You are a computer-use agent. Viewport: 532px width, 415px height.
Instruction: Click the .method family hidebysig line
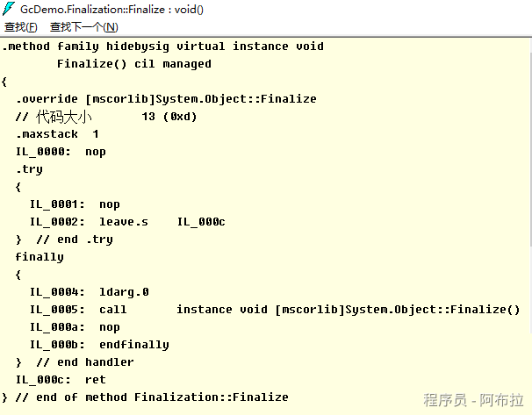click(162, 47)
